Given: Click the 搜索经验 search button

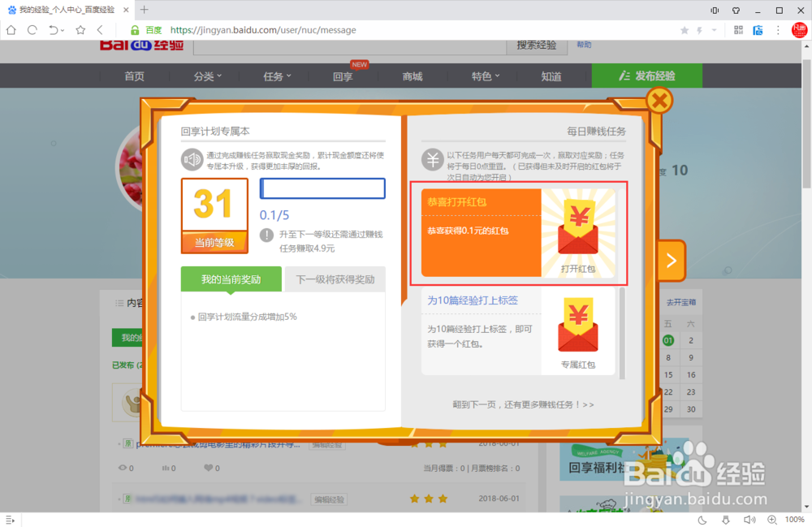Looking at the screenshot, I should (537, 45).
